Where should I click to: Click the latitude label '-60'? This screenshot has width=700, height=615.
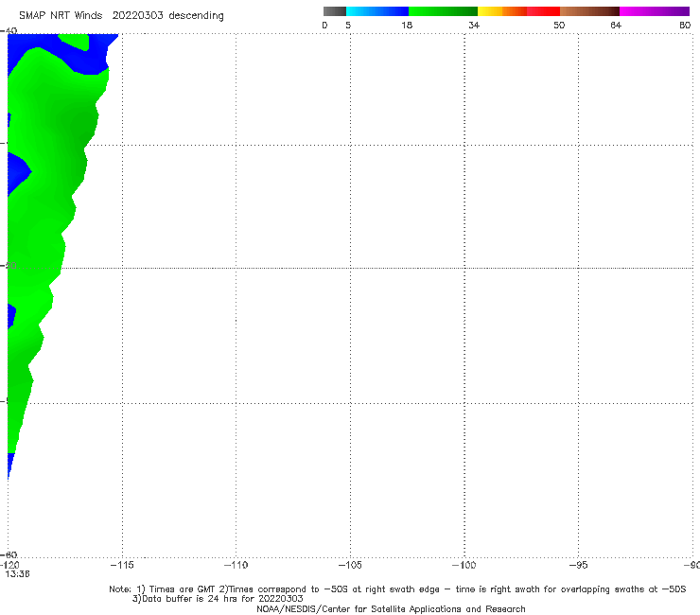click(x=9, y=554)
